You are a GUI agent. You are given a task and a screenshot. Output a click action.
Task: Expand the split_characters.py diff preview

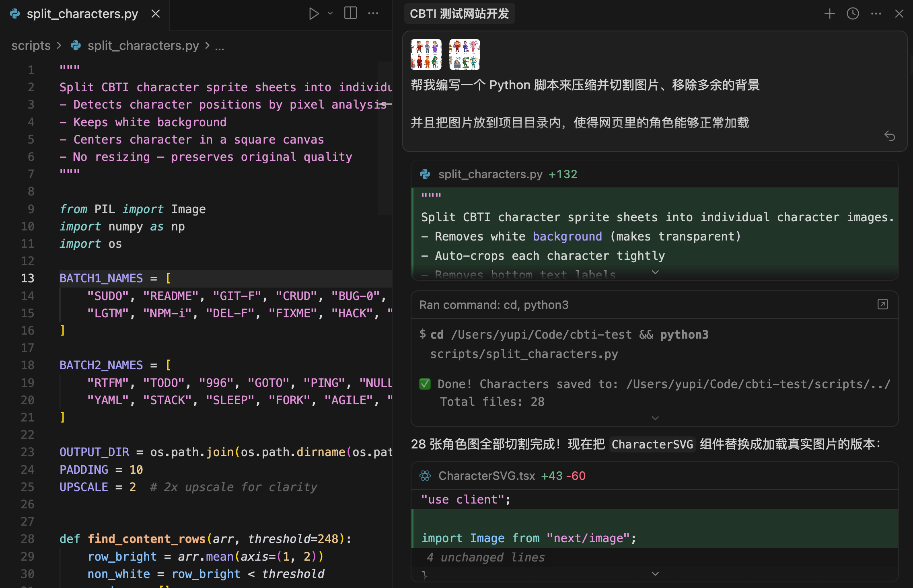(655, 273)
